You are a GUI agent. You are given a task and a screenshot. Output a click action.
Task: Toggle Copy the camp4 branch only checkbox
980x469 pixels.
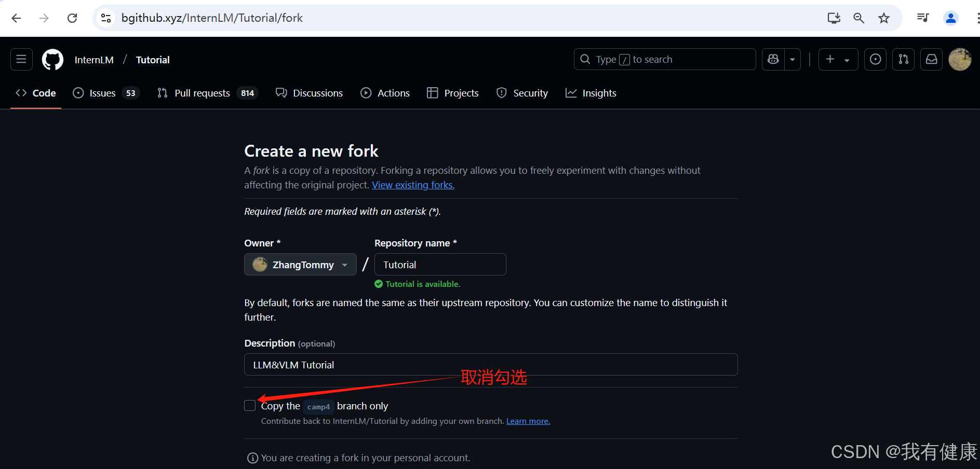tap(250, 406)
